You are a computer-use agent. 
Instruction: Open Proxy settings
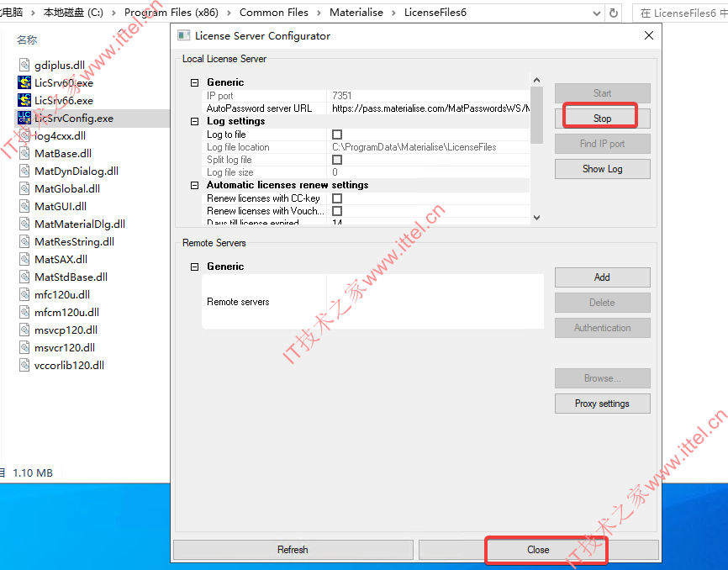click(x=602, y=404)
